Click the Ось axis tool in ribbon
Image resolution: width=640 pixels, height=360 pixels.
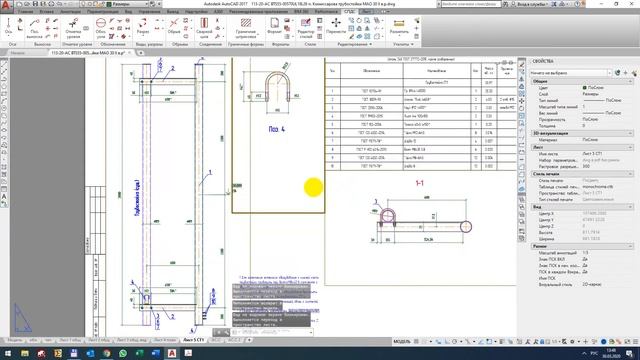9,27
